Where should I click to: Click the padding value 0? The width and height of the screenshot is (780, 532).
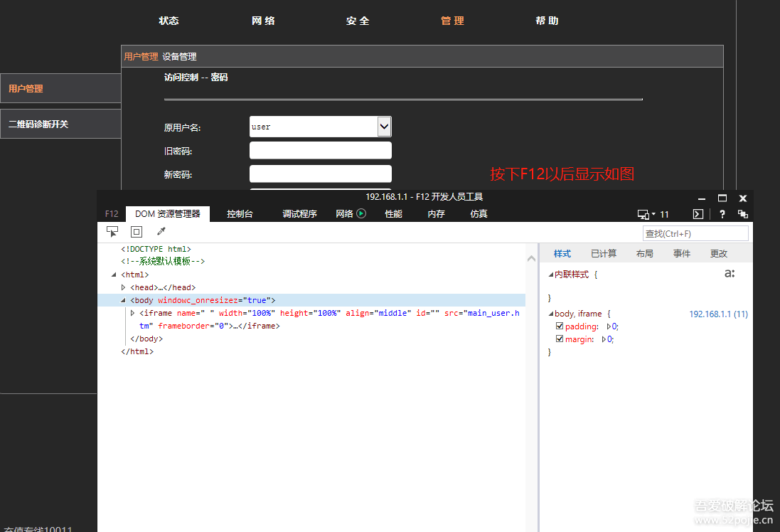[615, 326]
